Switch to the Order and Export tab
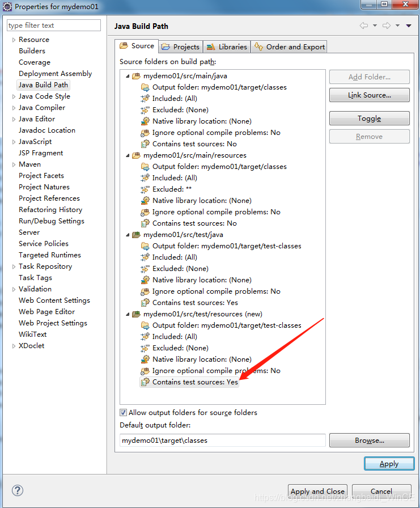This screenshot has height=508, width=420. click(x=289, y=46)
